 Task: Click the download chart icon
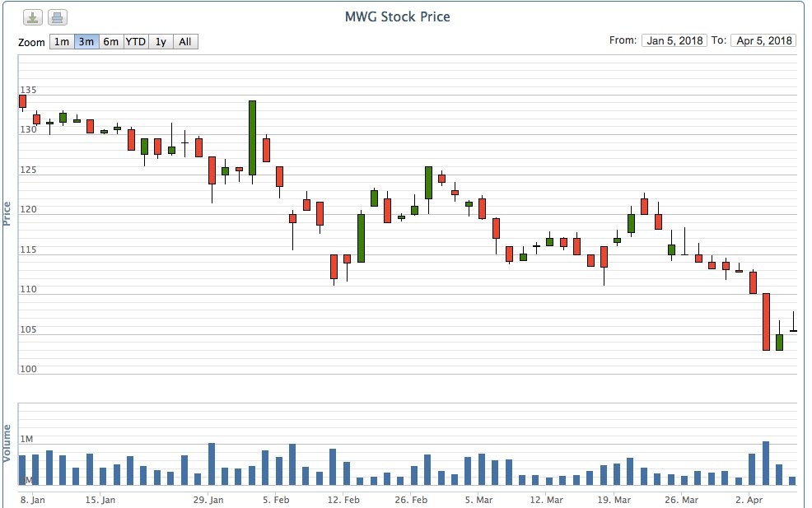[x=32, y=17]
